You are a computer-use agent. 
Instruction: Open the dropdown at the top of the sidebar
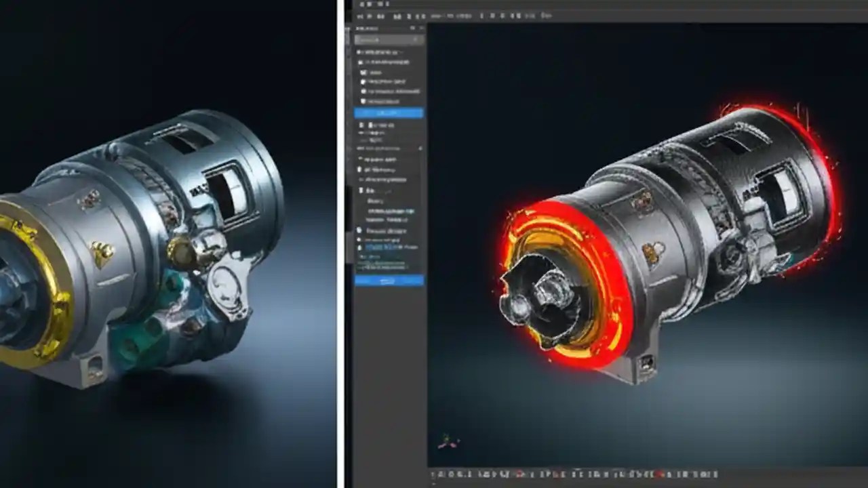[389, 40]
